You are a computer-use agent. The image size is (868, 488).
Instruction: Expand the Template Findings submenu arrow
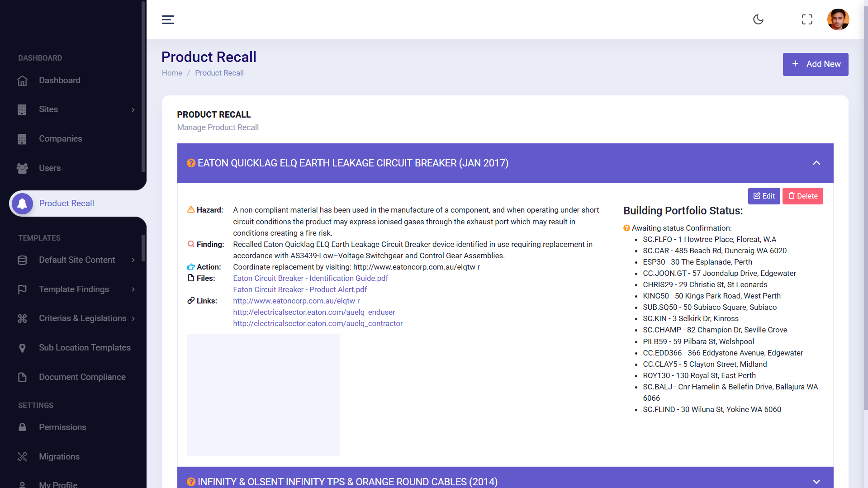pos(133,289)
